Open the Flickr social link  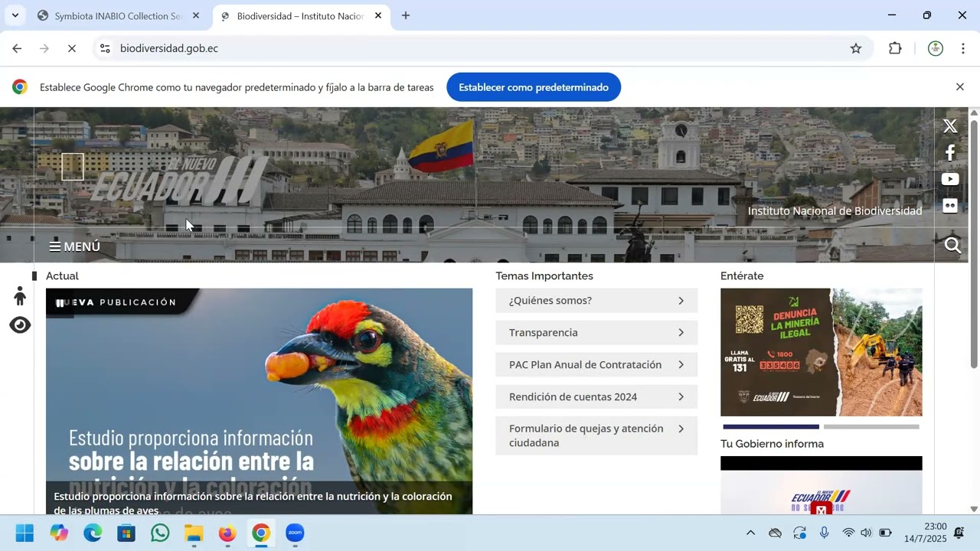click(x=950, y=206)
